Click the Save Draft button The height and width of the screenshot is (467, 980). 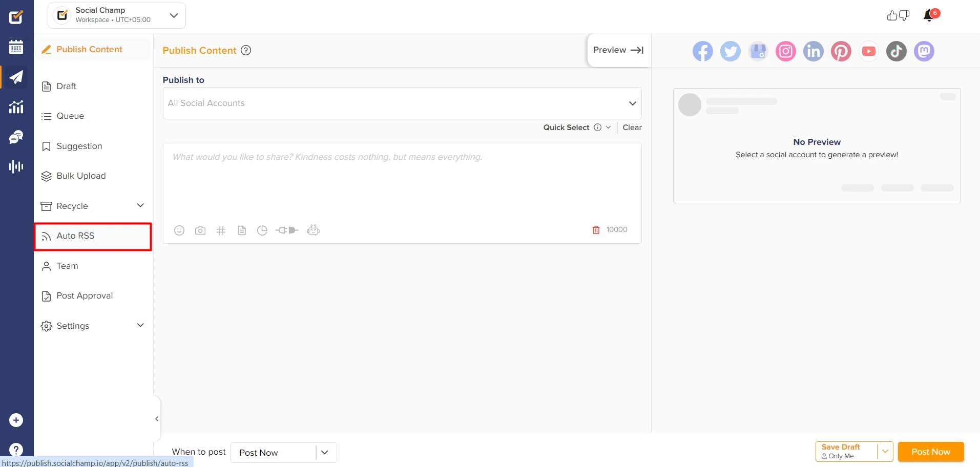point(846,452)
